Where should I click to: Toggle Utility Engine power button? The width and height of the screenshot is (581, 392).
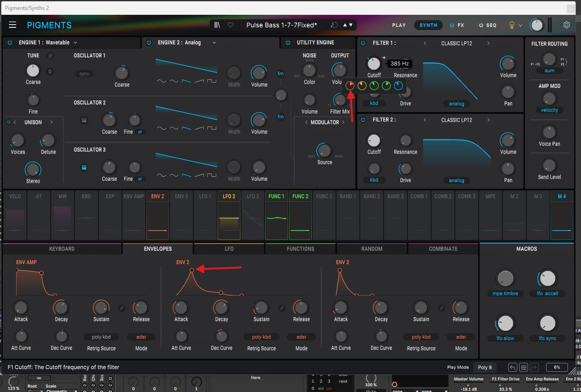(288, 43)
